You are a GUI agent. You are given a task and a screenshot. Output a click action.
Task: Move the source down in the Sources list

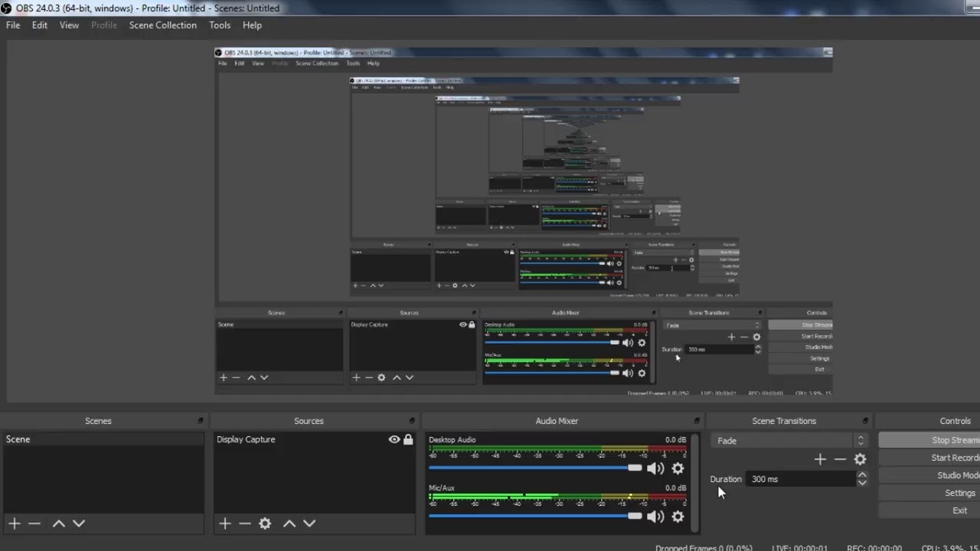[309, 523]
